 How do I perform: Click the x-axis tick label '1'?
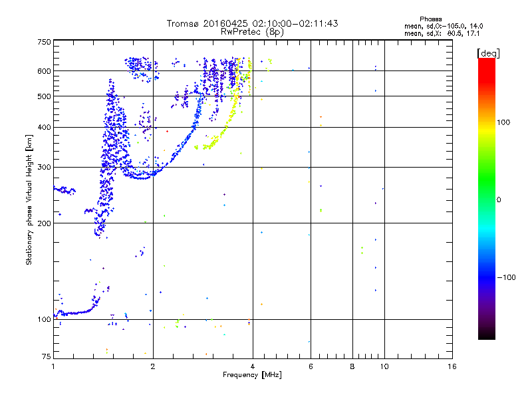53,366
